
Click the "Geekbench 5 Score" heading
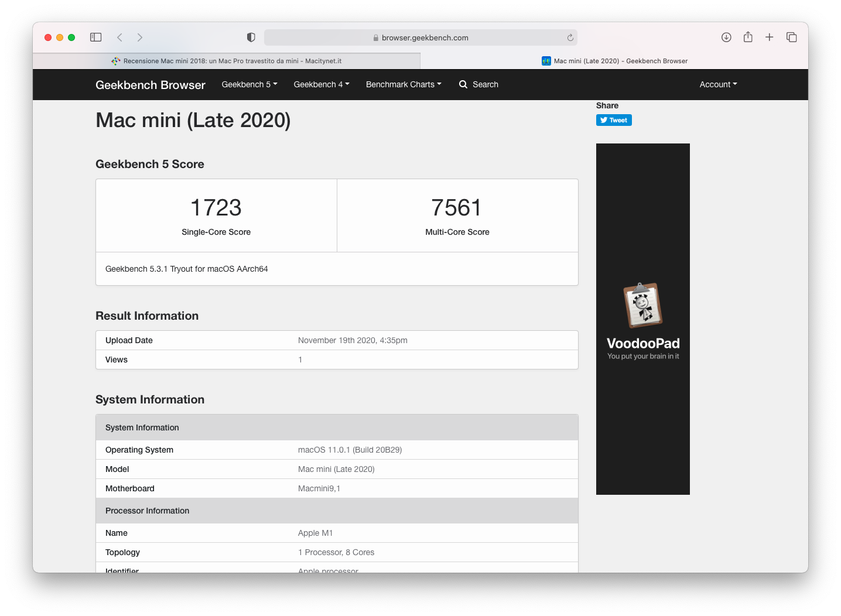click(x=150, y=164)
